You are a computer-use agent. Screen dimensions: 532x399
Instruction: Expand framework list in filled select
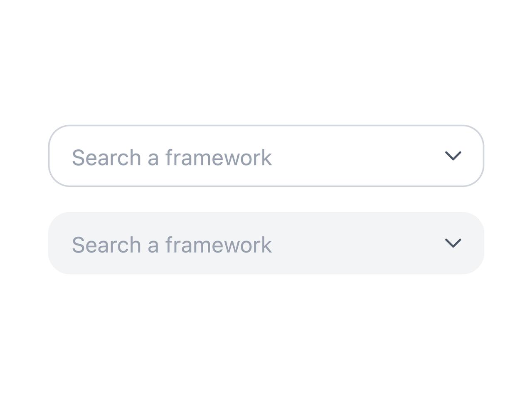coord(453,243)
